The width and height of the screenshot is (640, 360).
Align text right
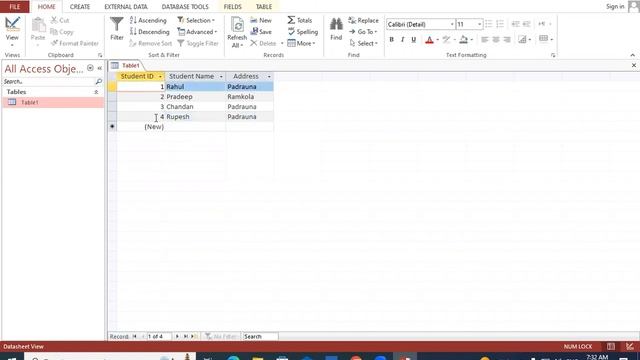[x=507, y=40]
